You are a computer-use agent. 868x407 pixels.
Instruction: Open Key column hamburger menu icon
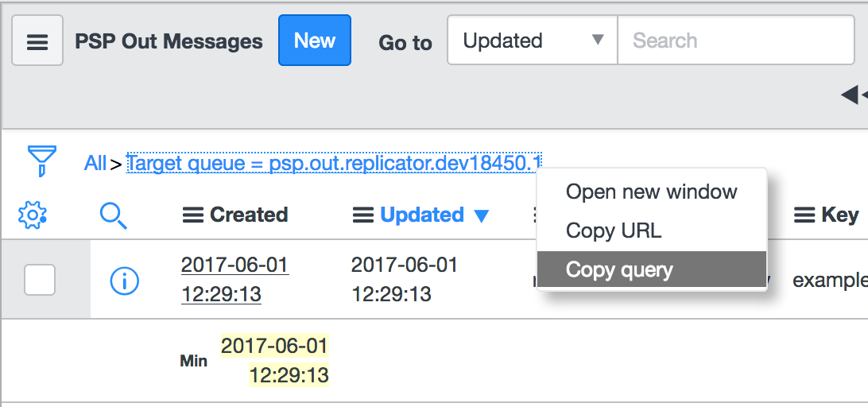(804, 215)
